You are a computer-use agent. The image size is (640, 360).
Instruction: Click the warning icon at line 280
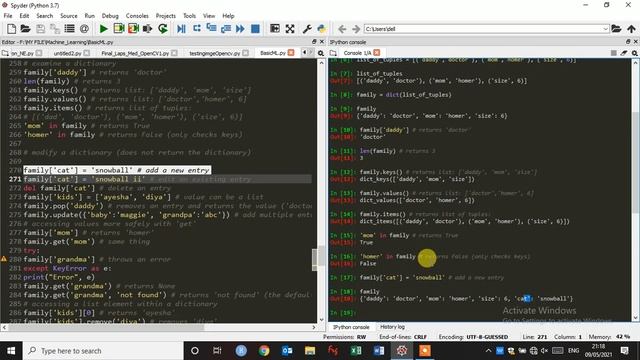point(4,259)
